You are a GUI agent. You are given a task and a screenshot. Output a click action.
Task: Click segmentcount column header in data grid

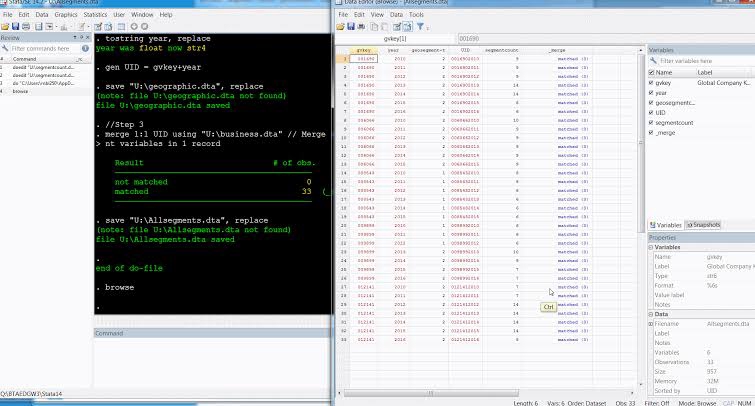click(501, 50)
